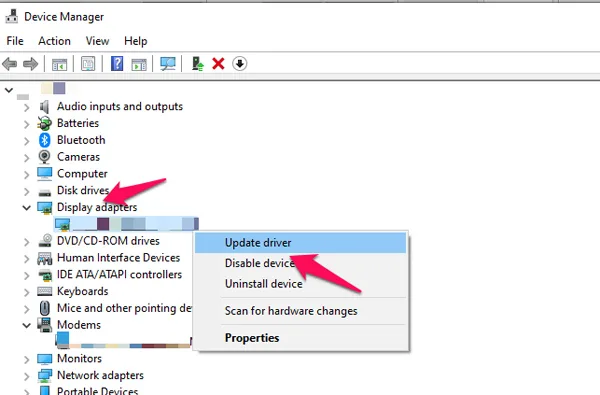Select the Keyboards category label

83,291
